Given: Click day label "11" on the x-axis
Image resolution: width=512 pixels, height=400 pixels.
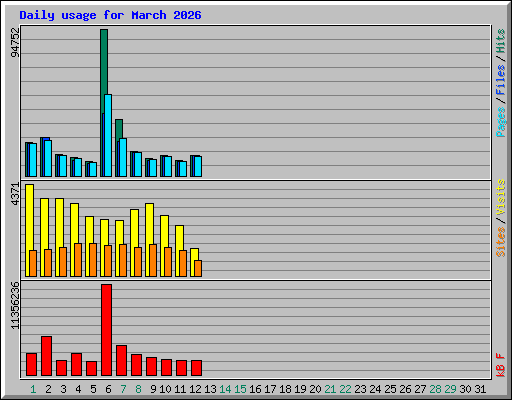Looking at the screenshot, I should click(x=180, y=389).
